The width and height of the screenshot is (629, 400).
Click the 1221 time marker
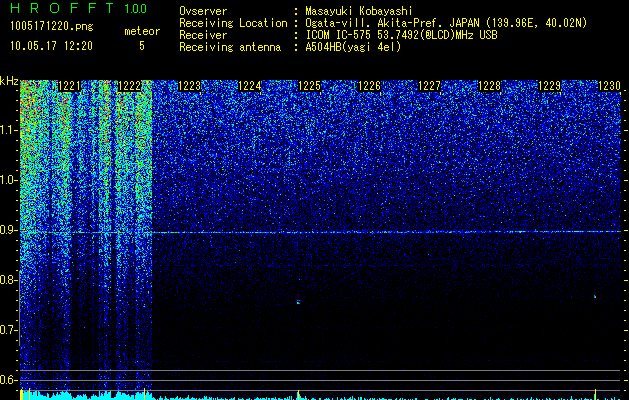point(69,86)
